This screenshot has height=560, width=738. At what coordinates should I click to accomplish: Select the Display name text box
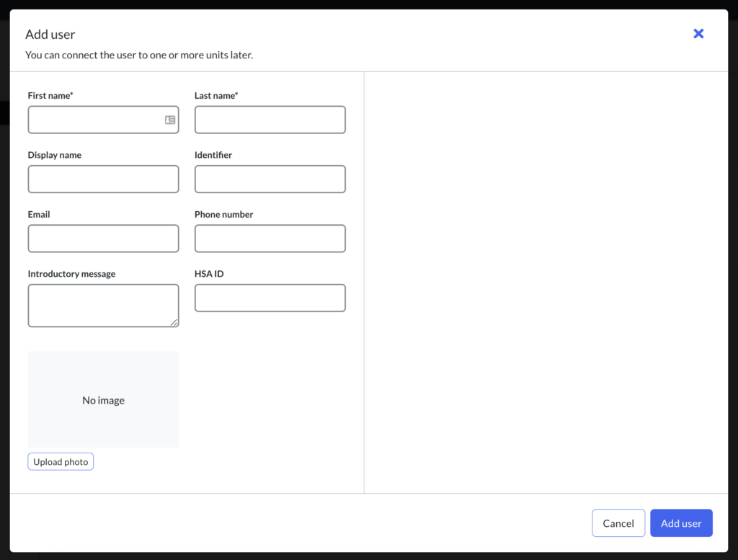coord(103,179)
